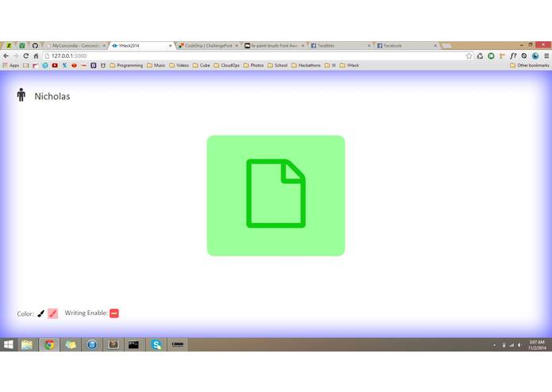This screenshot has width=552, height=392.
Task: Toggle the Writing Enable red minus switch
Action: pos(114,313)
